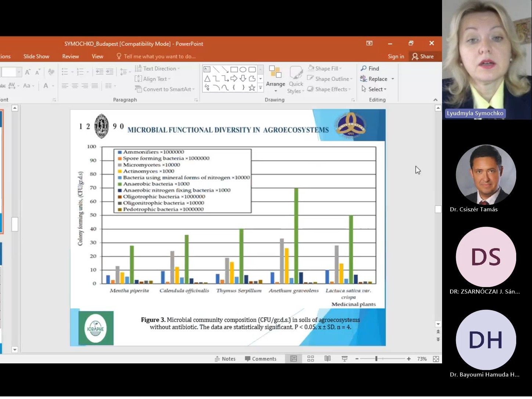Click Sign in link

(x=396, y=56)
